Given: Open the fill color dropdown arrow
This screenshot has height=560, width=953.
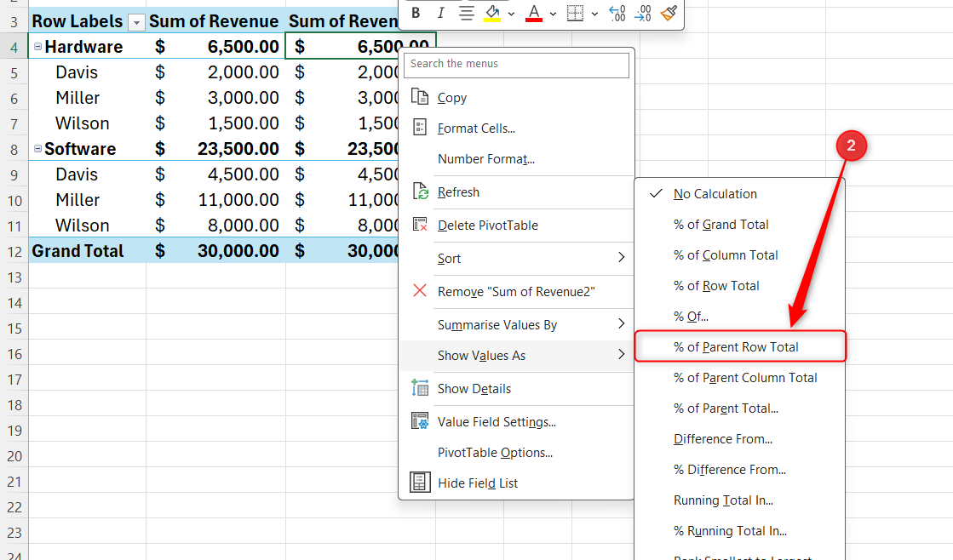Looking at the screenshot, I should click(x=511, y=14).
